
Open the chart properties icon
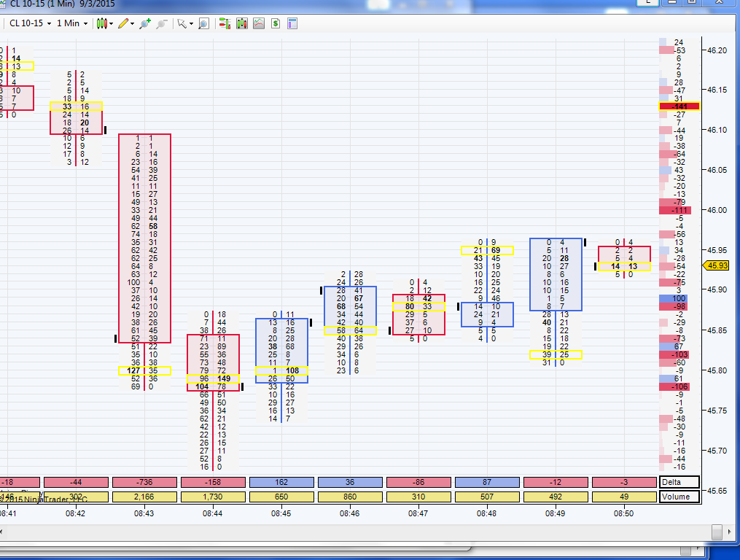pyautogui.click(x=292, y=23)
